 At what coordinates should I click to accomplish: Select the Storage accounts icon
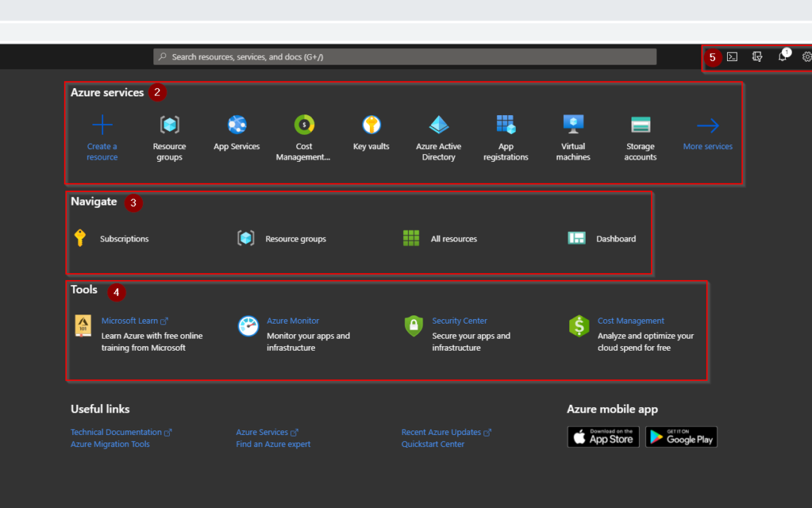pos(641,125)
